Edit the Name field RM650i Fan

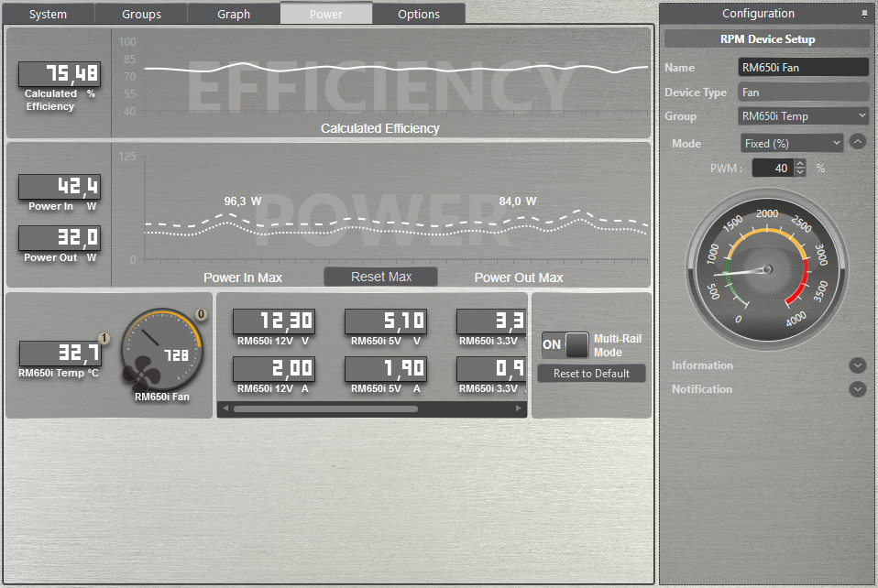[803, 67]
